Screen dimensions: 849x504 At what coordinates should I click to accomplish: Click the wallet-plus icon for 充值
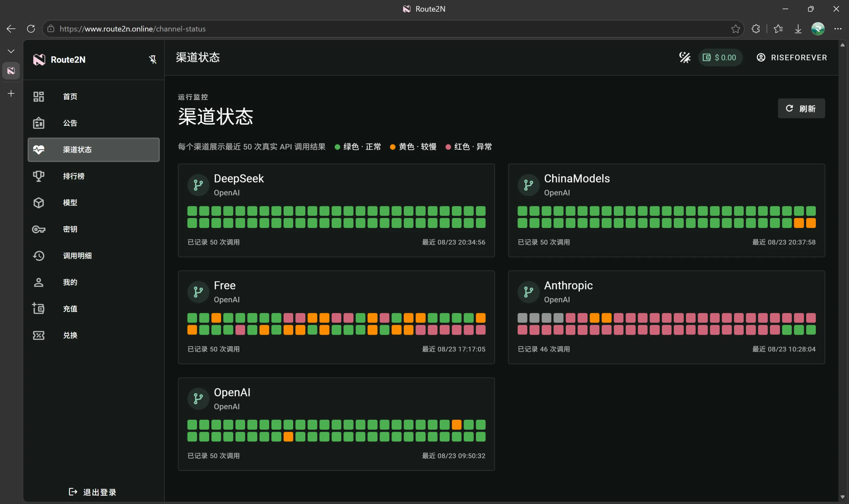[x=39, y=308]
